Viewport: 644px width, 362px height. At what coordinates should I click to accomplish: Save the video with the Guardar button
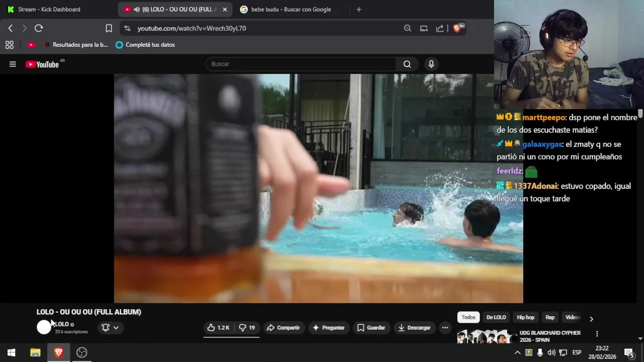pos(371,327)
